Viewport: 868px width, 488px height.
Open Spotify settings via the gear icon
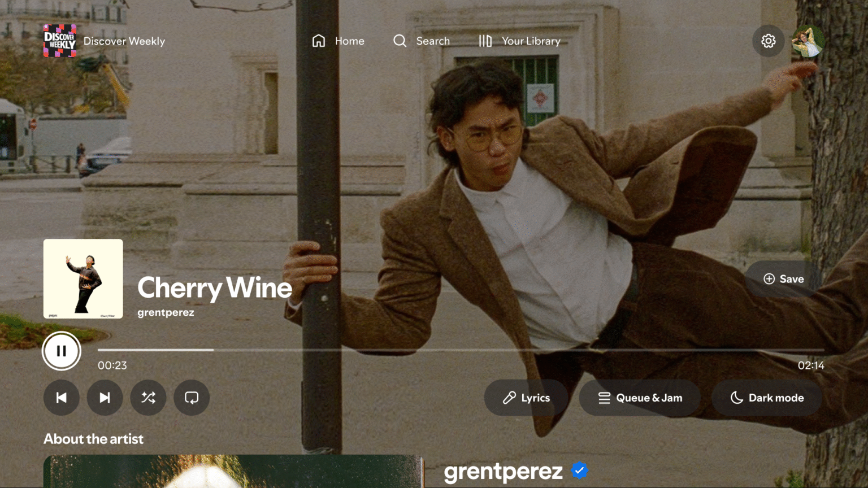coord(768,41)
